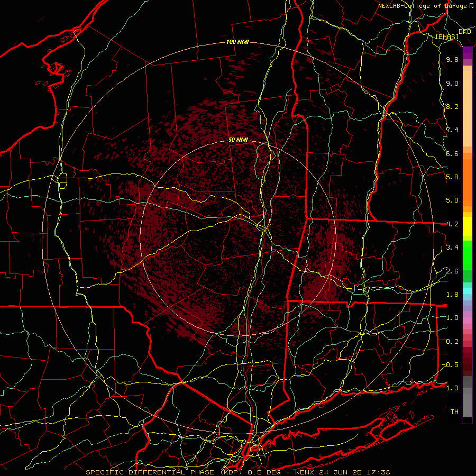This screenshot has height=476, width=476.
Task: Pick the cyan segment of the color bar
Action: (467, 291)
